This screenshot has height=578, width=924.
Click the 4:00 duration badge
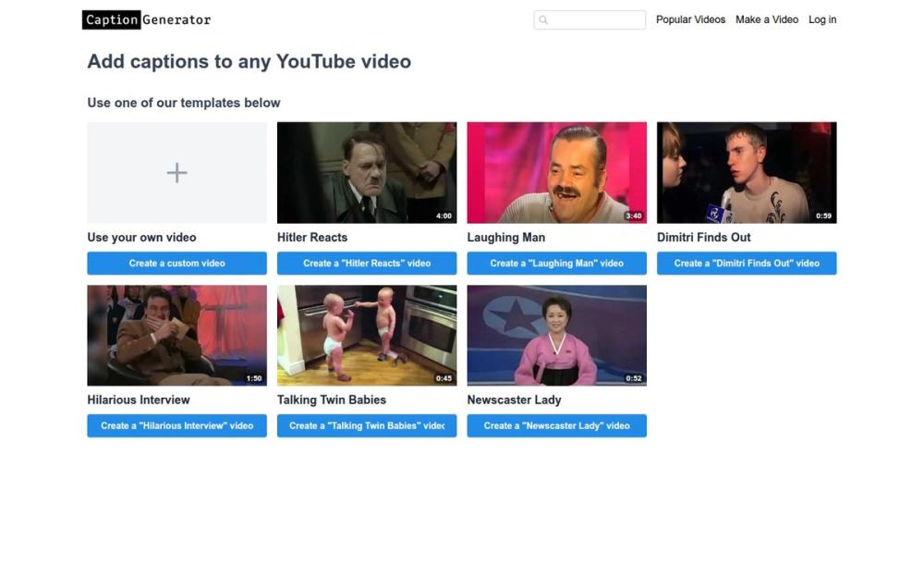[444, 215]
